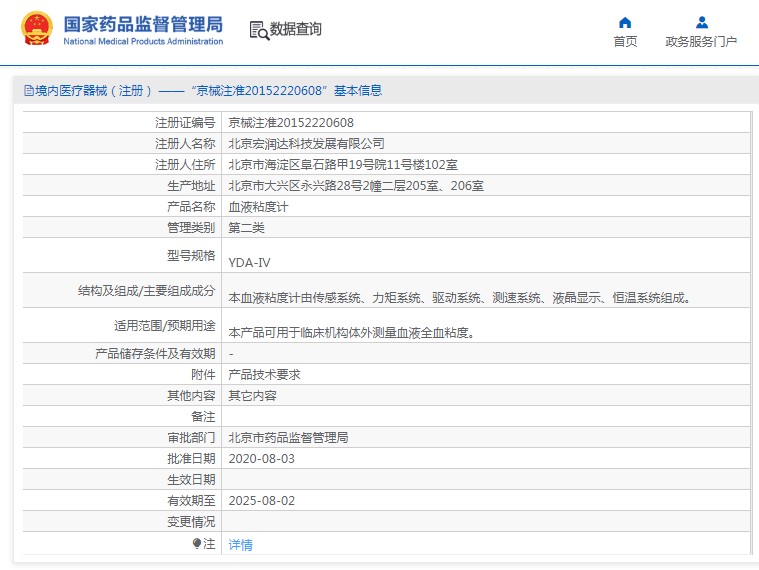Click the 数据查询 magnifier document icon

coord(259,30)
